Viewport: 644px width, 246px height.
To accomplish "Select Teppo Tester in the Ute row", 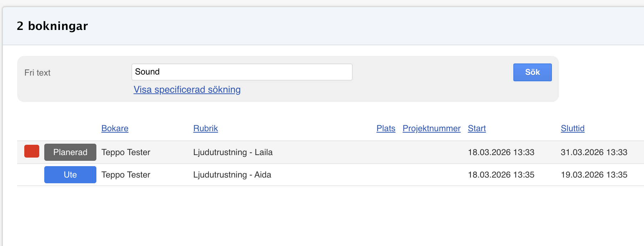I will (126, 175).
